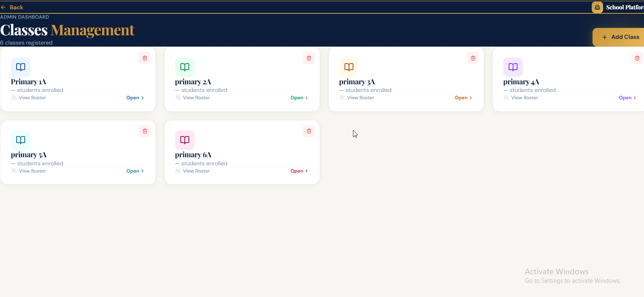Click trash icon on primary 2A card
The width and height of the screenshot is (644, 297).
[x=309, y=58]
